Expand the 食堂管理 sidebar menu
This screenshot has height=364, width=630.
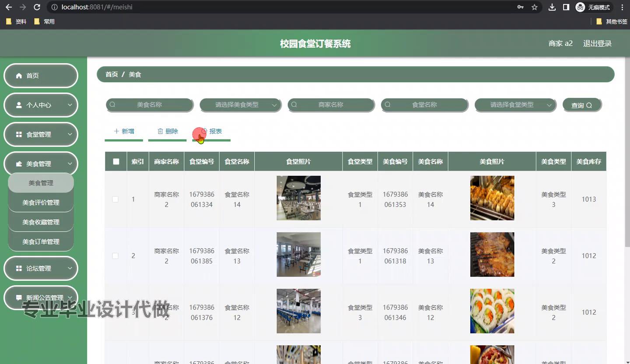click(41, 134)
